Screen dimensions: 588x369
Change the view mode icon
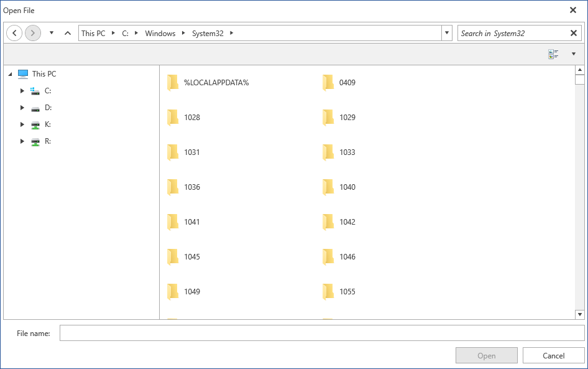553,54
